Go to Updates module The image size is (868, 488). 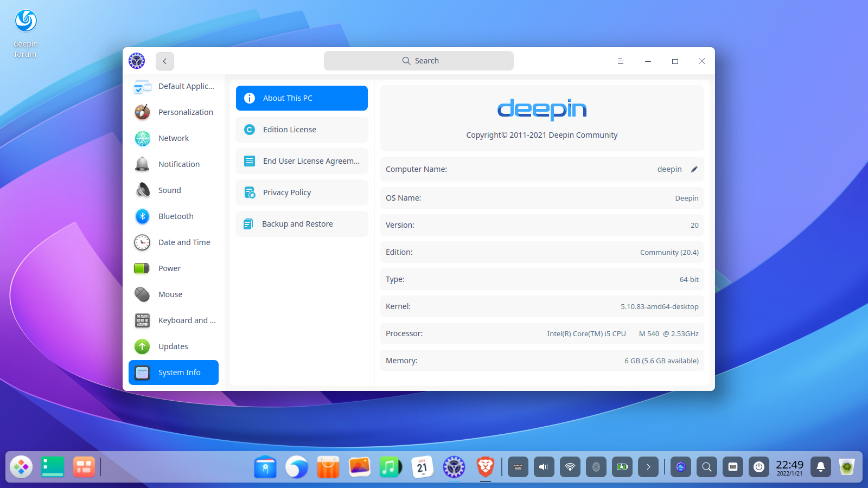tap(174, 346)
